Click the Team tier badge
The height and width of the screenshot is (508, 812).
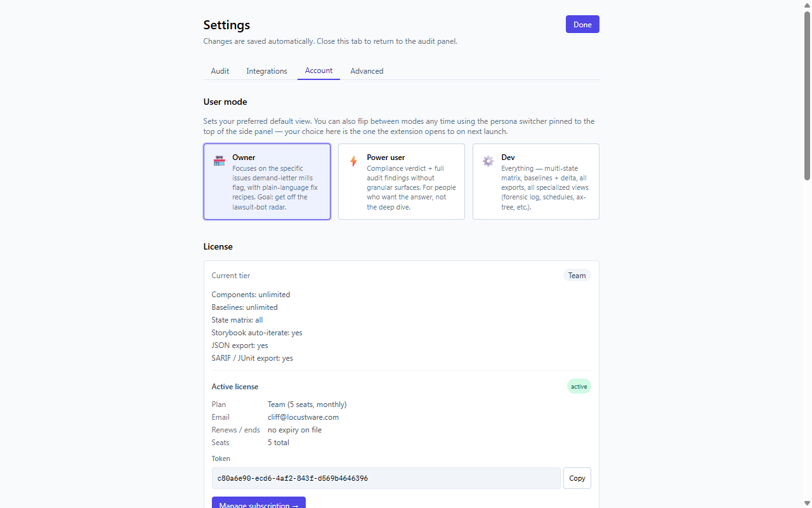click(x=577, y=276)
